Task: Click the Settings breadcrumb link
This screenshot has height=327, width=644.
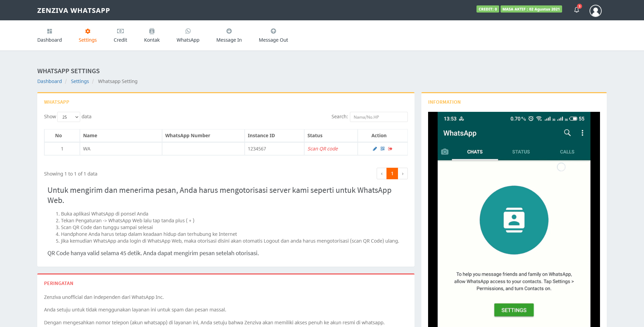Action: pos(80,81)
